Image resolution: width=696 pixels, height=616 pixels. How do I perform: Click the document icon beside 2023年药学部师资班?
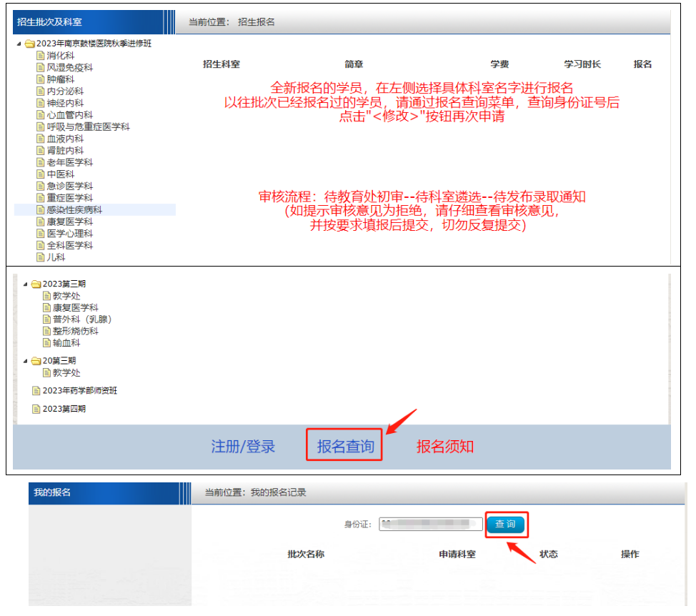tap(36, 391)
